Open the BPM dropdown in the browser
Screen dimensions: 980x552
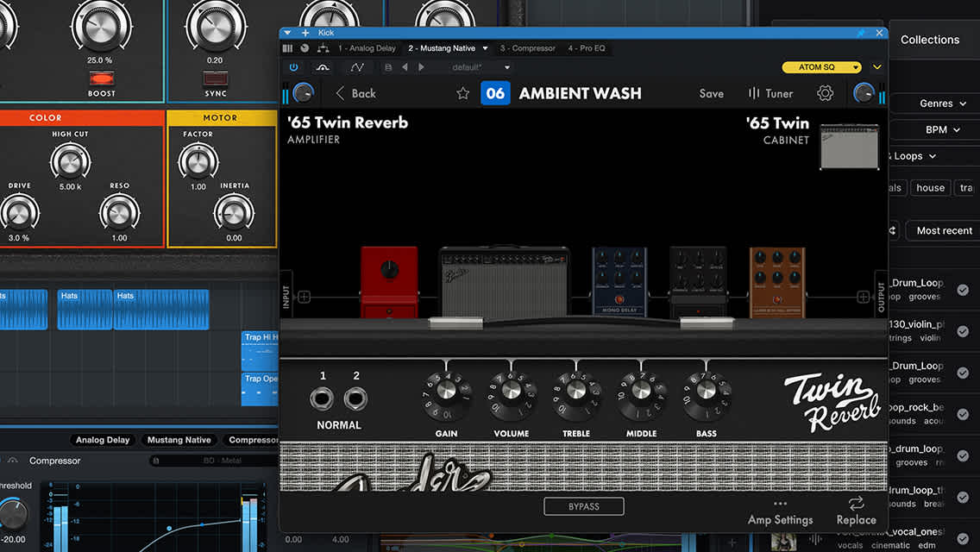(x=943, y=129)
